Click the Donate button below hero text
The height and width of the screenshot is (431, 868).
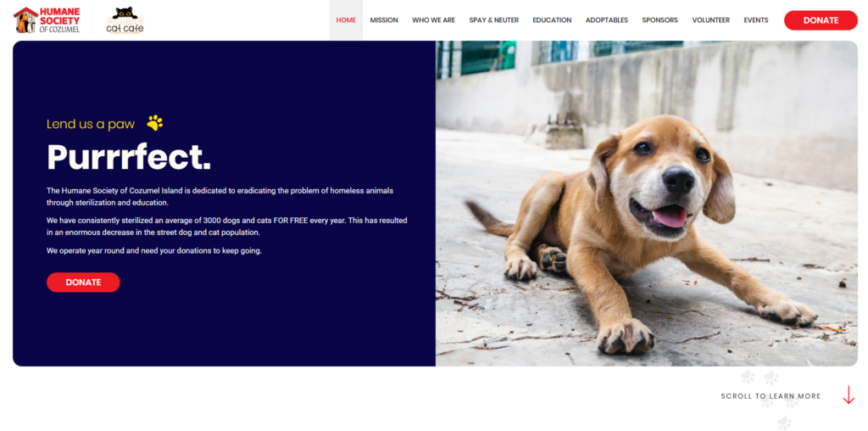click(x=83, y=283)
